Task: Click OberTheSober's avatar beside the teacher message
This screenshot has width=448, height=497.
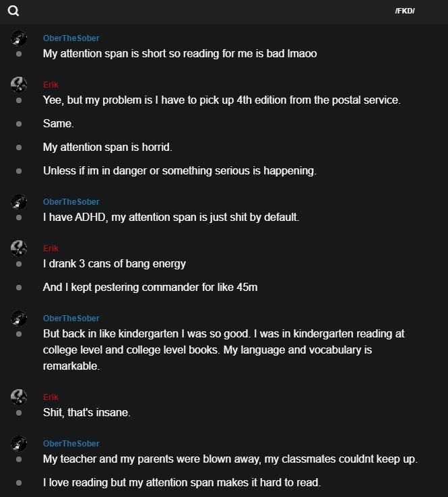Action: (19, 444)
